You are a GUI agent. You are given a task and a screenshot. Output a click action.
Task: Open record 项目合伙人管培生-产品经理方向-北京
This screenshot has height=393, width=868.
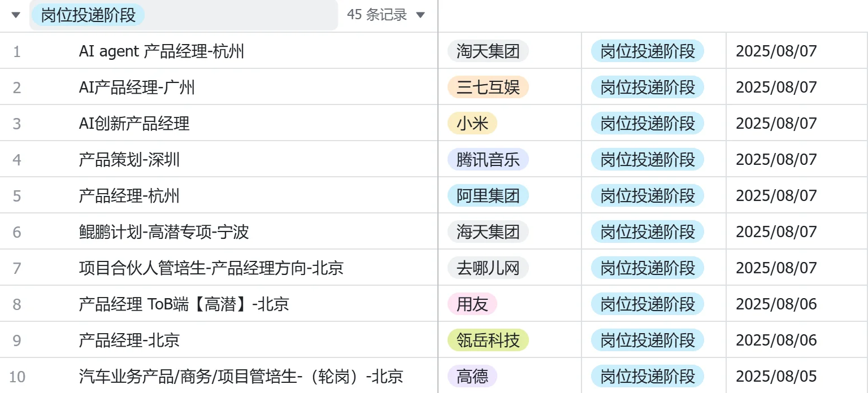[211, 268]
